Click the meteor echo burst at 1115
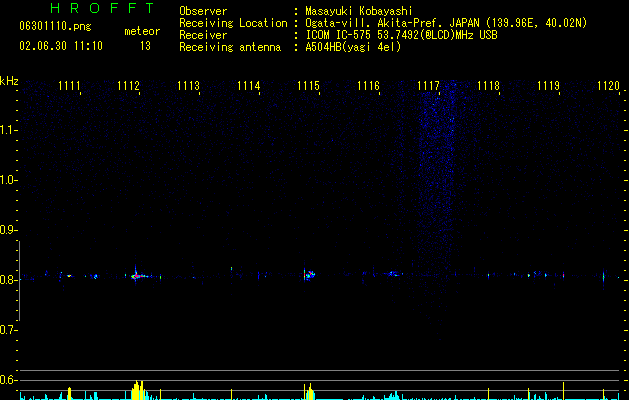629x400 pixels. coord(309,275)
